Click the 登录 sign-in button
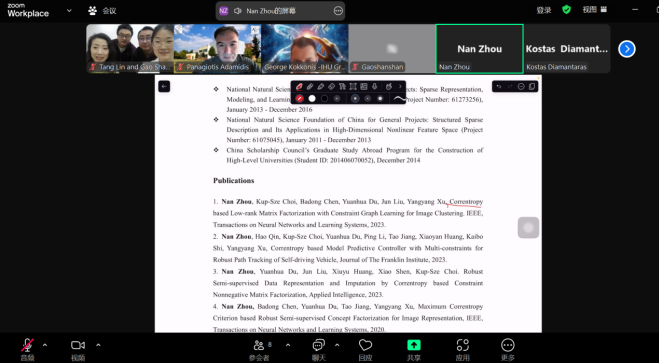This screenshot has height=363, width=659. [544, 11]
